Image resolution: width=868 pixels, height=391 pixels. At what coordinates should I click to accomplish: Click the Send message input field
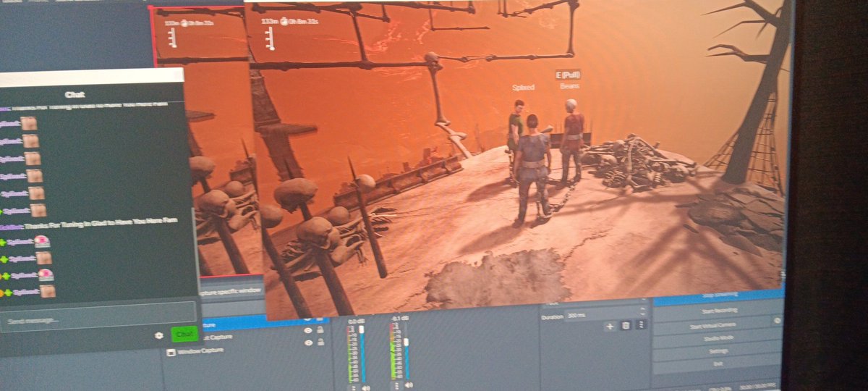tap(98, 318)
